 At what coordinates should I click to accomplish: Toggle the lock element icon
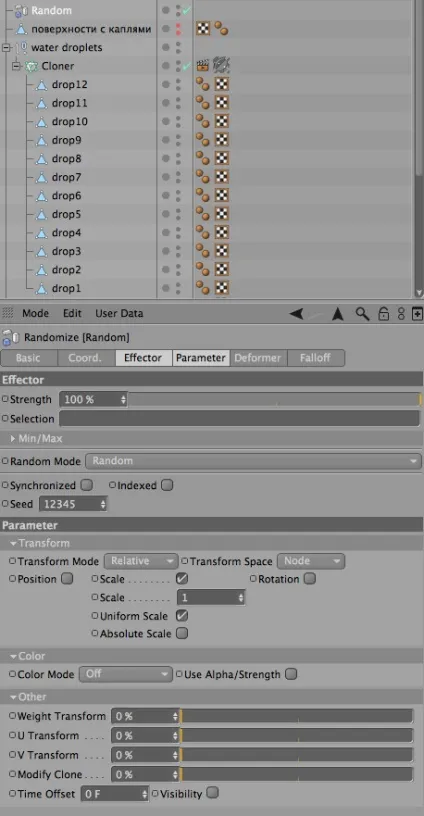tap(383, 313)
